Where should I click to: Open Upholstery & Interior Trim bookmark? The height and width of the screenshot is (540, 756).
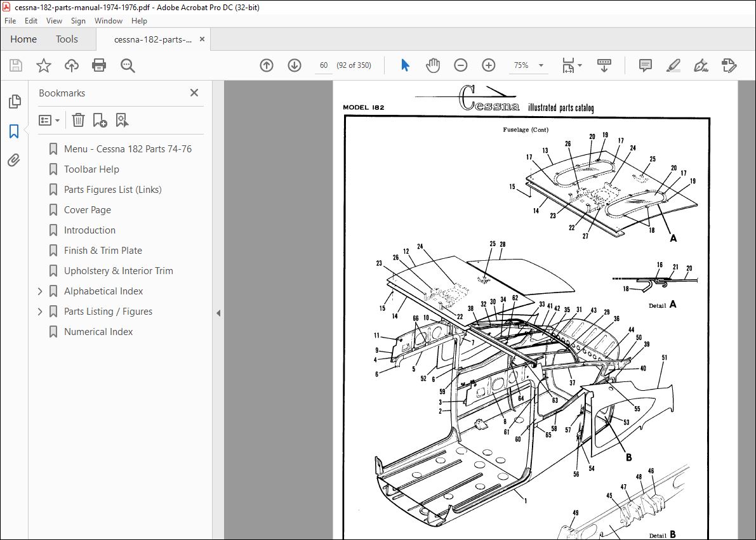(x=119, y=270)
